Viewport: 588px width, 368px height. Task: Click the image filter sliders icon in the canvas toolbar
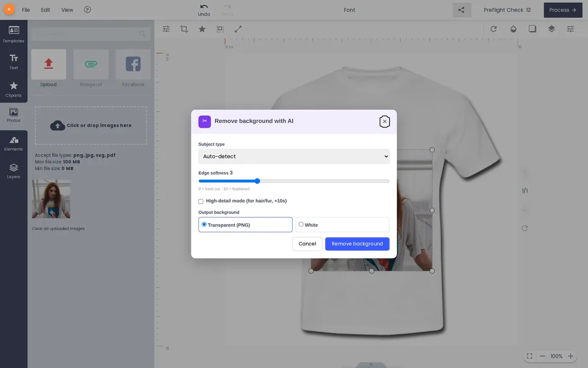[x=166, y=29]
